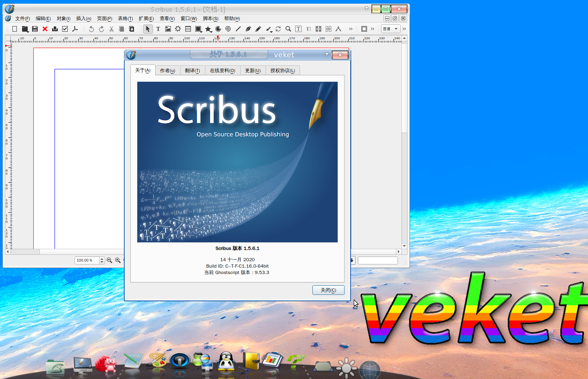Click the Cut scissors icon
This screenshot has width=588, height=379.
tap(112, 29)
